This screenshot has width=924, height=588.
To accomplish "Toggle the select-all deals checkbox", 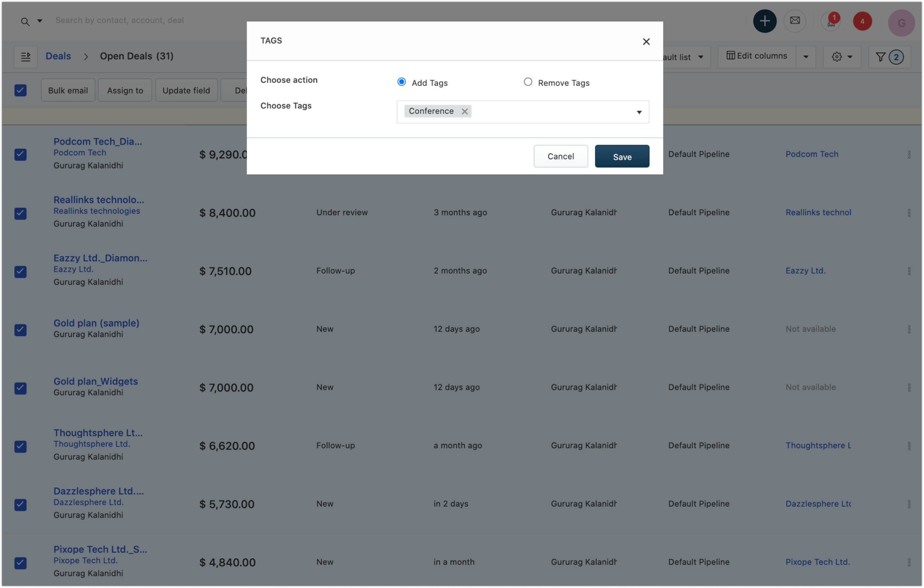I will tap(21, 90).
